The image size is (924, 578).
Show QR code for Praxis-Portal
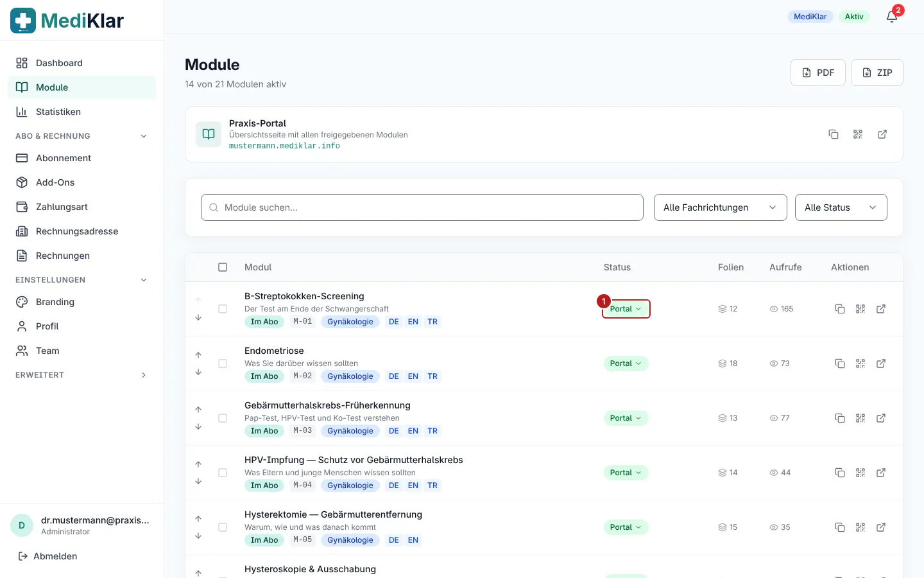click(858, 134)
